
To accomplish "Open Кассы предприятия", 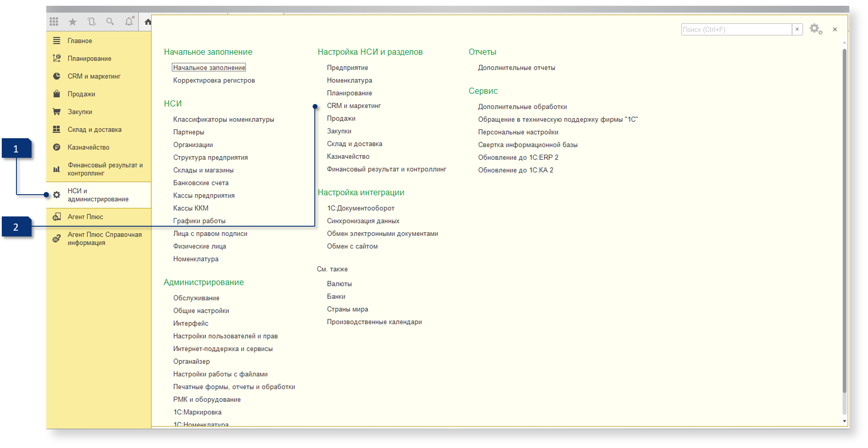I will [x=204, y=196].
